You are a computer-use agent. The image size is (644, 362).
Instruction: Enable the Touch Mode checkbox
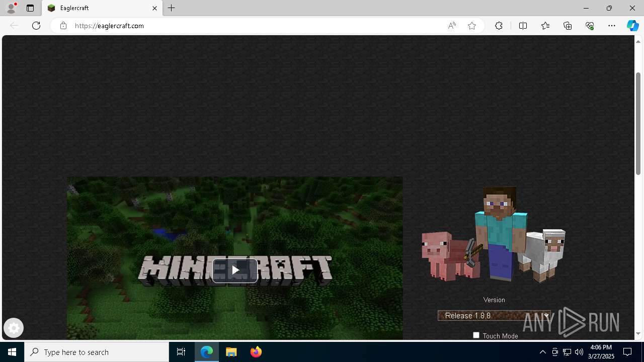tap(476, 335)
